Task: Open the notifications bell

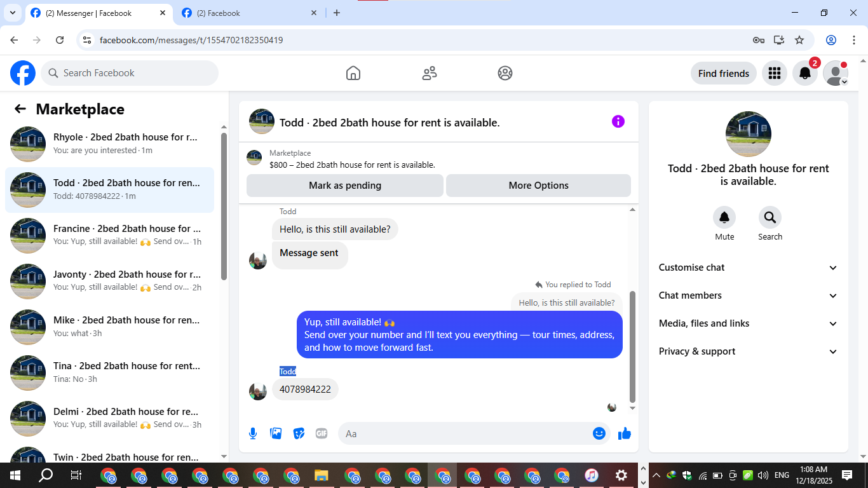Action: (805, 73)
